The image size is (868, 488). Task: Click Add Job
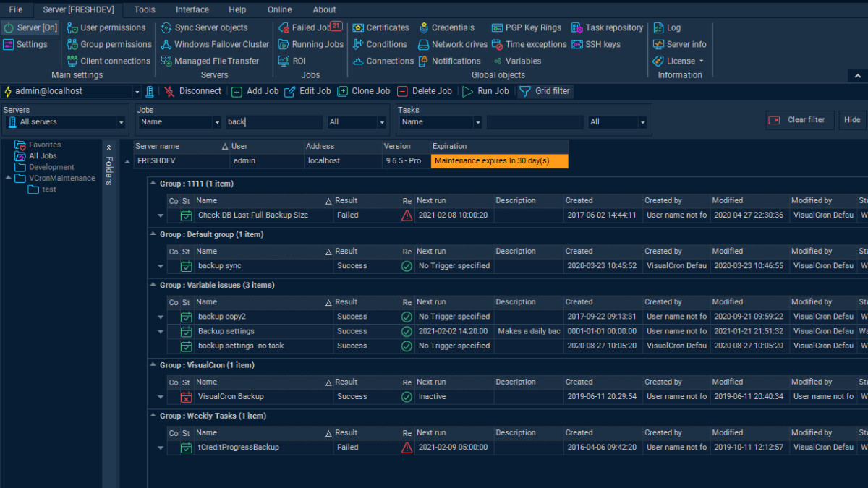255,91
